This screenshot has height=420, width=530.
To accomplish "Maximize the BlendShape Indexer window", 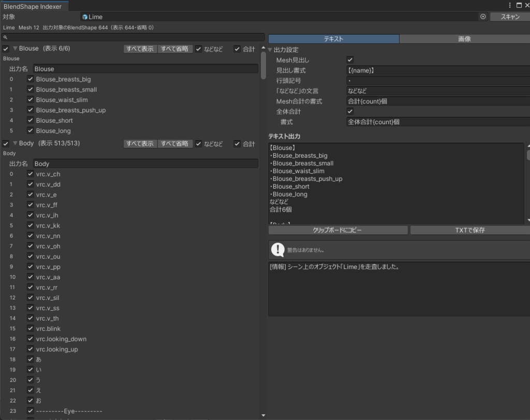I will [x=519, y=5].
